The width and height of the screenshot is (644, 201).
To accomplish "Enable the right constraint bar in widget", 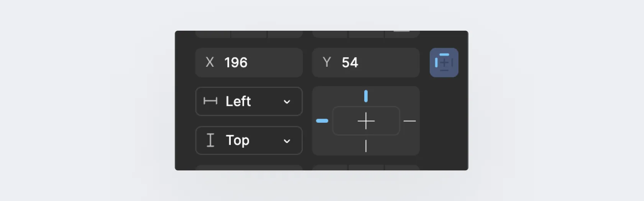I will click(x=410, y=121).
